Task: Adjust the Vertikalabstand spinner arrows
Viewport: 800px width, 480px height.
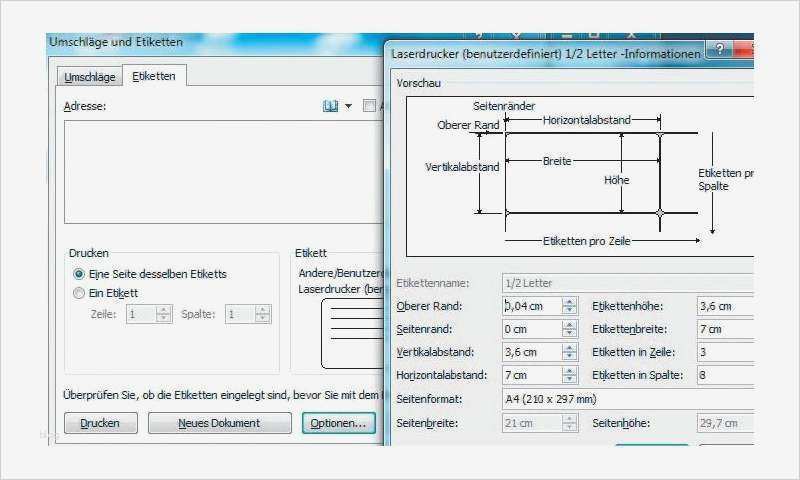Action: [570, 352]
